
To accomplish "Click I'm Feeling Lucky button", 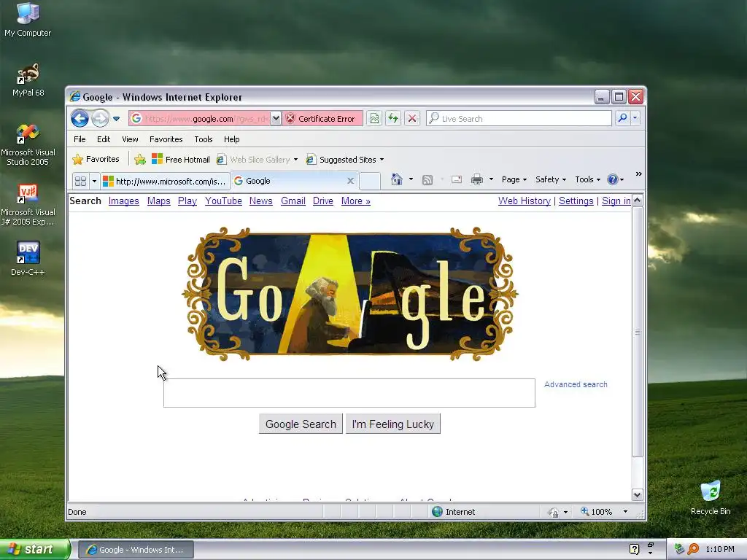I will (x=393, y=424).
